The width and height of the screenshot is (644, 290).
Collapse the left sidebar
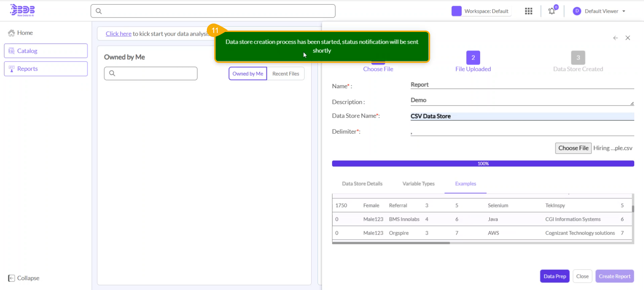(24, 278)
